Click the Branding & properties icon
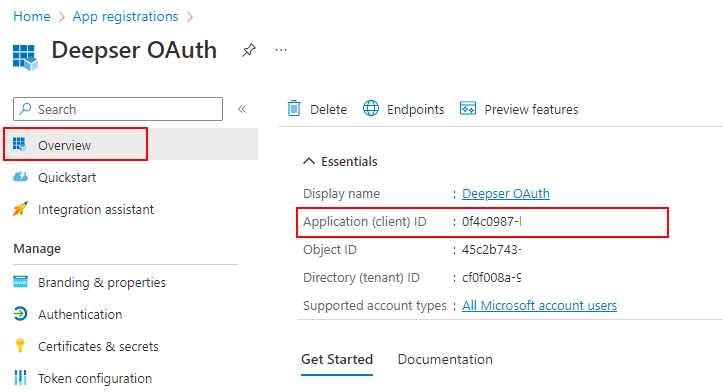 pos(20,281)
